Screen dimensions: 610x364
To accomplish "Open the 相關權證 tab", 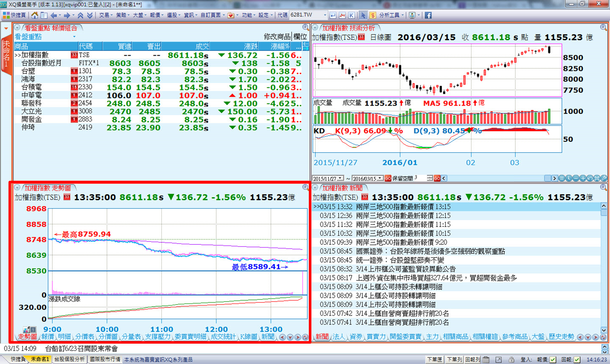I will (x=485, y=336).
